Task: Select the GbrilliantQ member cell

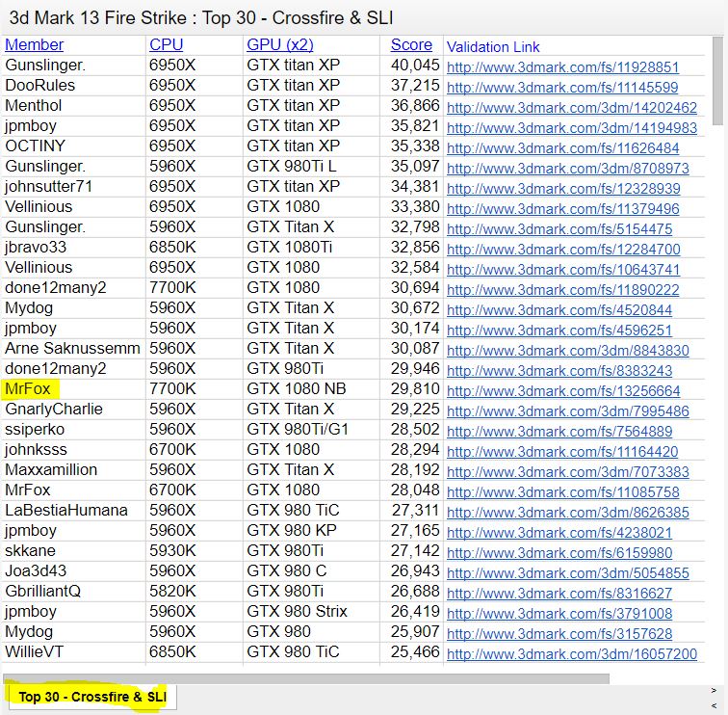Action: point(73,591)
